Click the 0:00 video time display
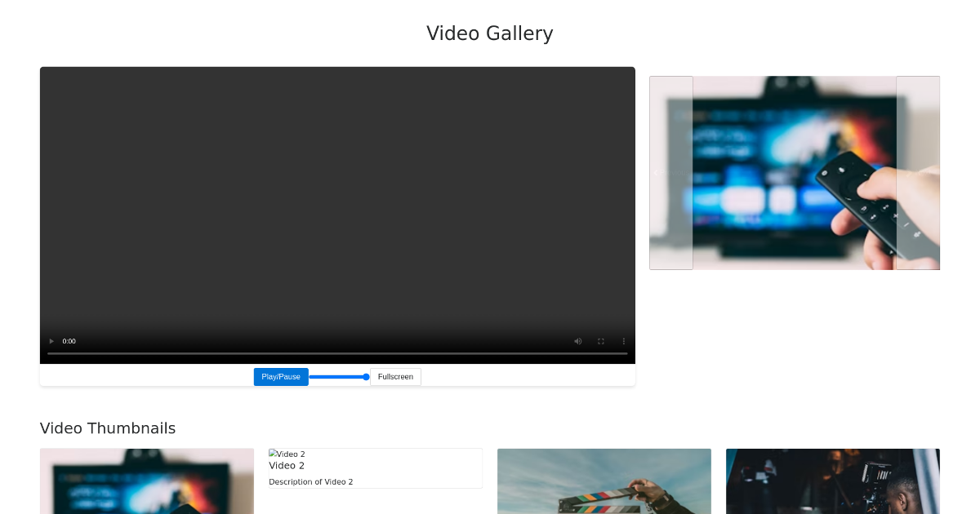Image resolution: width=980 pixels, height=514 pixels. click(69, 341)
